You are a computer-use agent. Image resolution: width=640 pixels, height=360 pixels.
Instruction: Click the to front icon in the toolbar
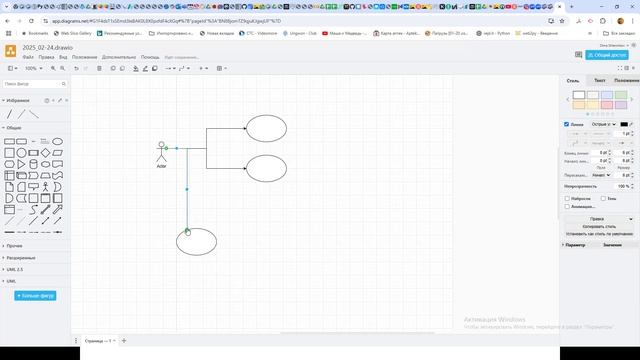[x=113, y=68]
